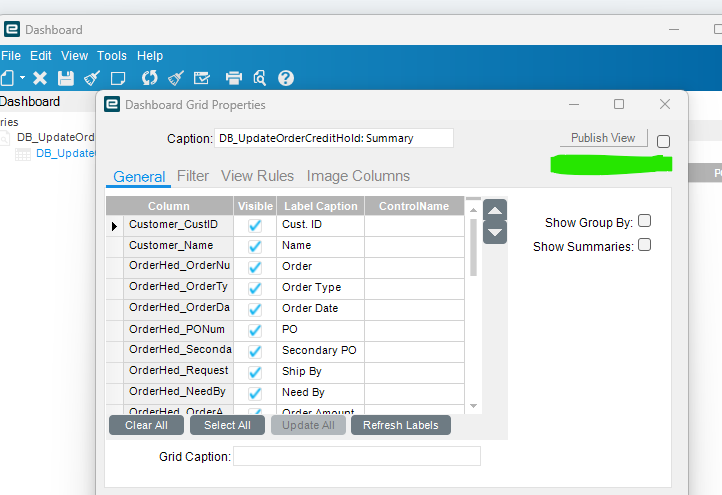Open the File menu
This screenshot has width=722, height=495.
pos(11,56)
